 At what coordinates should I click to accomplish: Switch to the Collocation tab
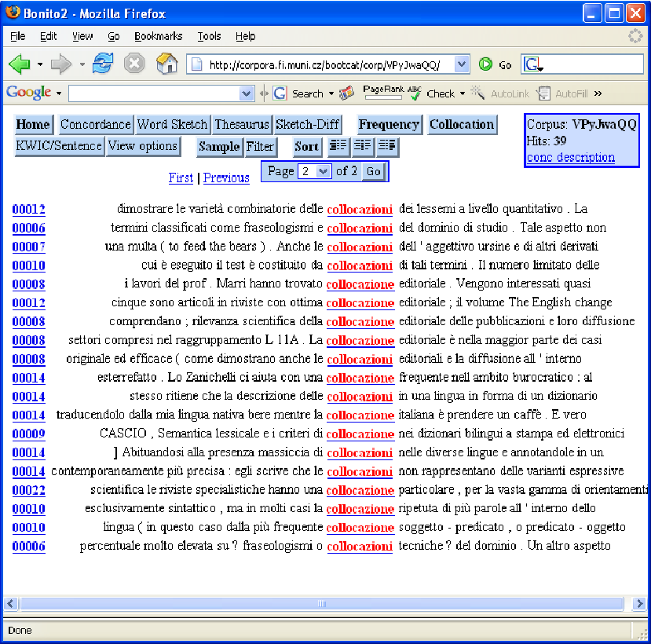[x=462, y=124]
